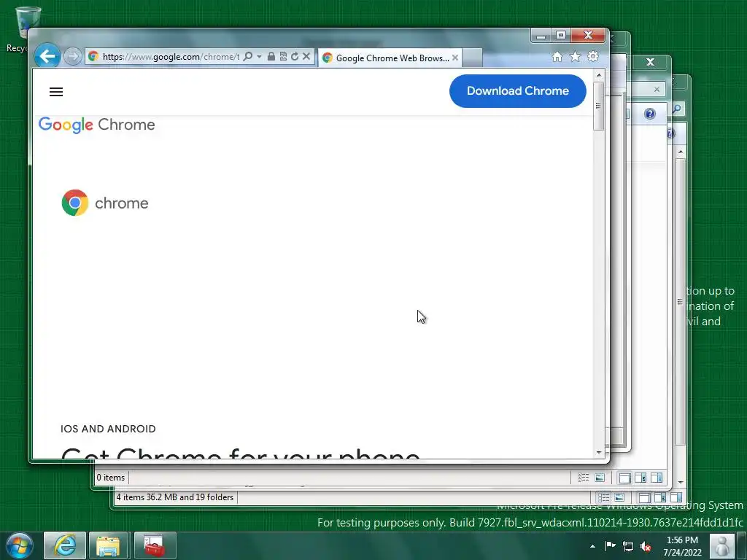Click the Google Chrome logo link
Image resolution: width=747 pixels, height=560 pixels.
(97, 125)
